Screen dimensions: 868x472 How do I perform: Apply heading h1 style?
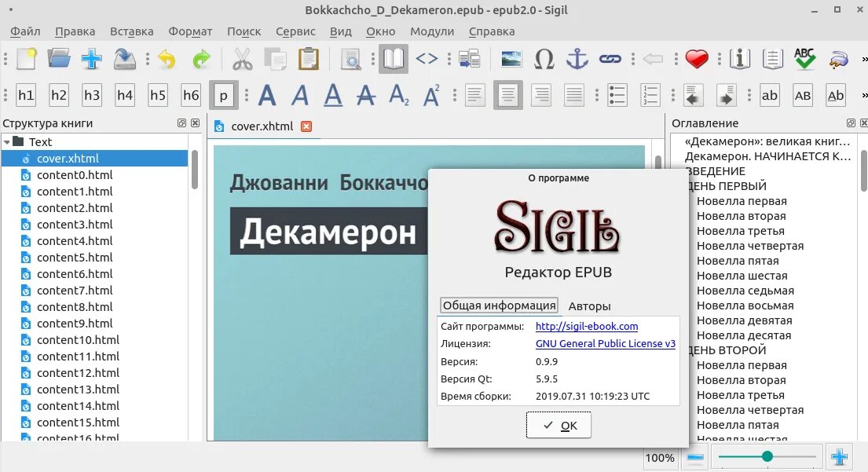click(x=26, y=95)
